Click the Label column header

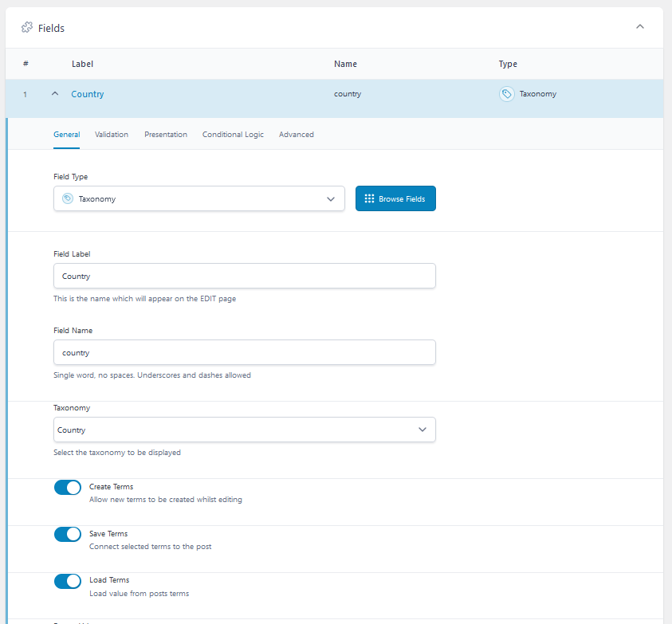[x=82, y=64]
